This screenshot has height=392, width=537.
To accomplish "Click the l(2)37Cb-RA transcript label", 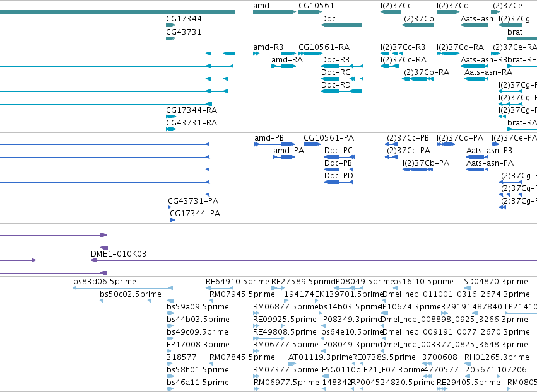I will click(x=426, y=72).
